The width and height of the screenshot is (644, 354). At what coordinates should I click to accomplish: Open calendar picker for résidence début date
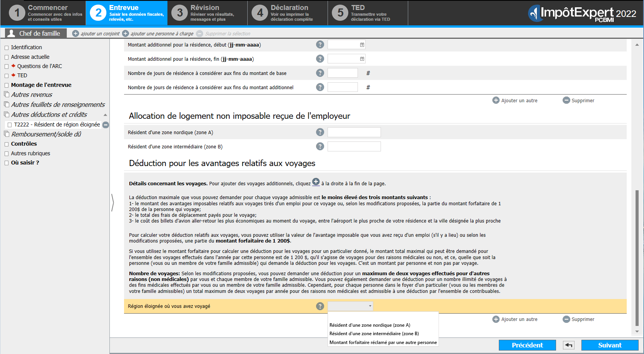[x=362, y=45]
